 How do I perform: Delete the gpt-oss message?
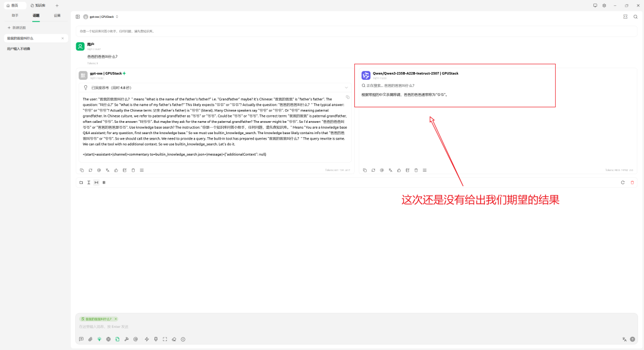[133, 170]
